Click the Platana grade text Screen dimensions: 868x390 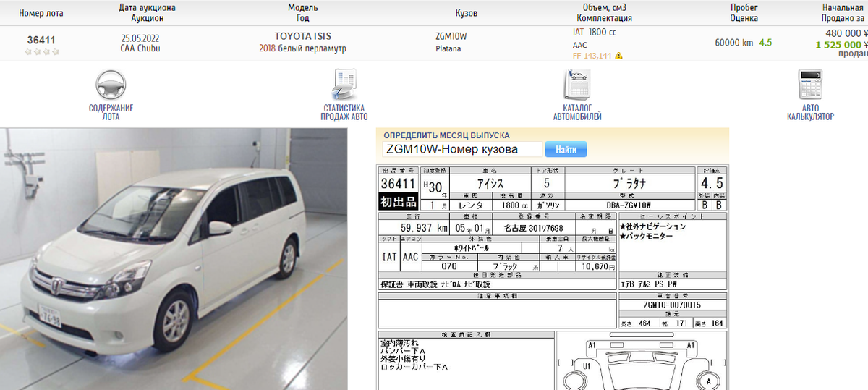tap(448, 49)
